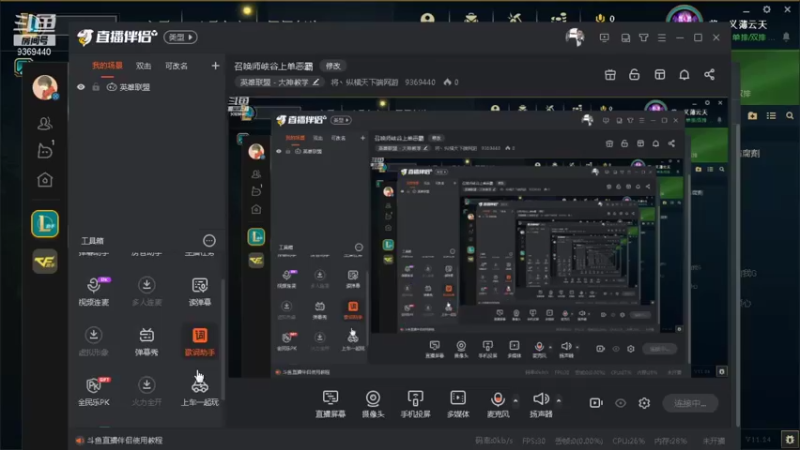800x450 pixels.
Task: Click the record video icon in bottom bar
Action: pyautogui.click(x=596, y=403)
